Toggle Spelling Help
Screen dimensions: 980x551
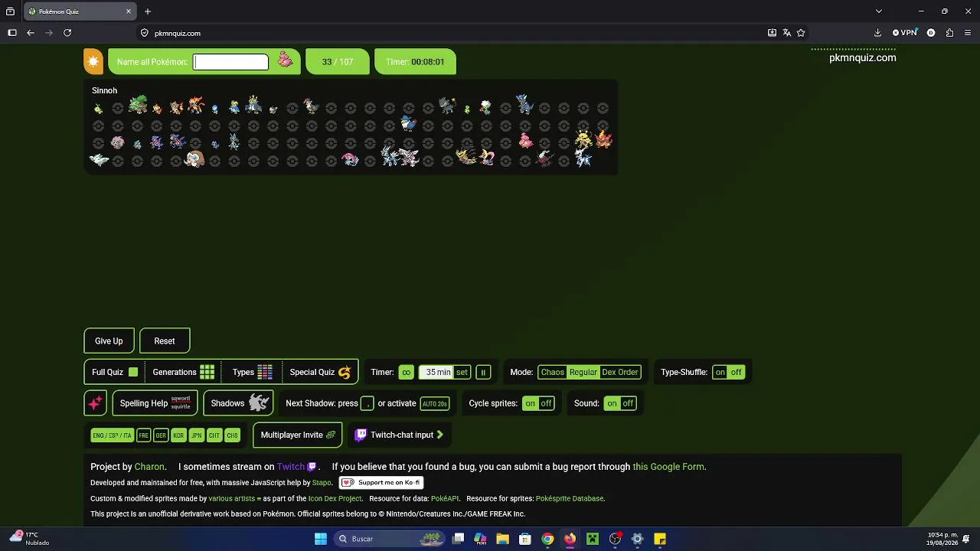[x=155, y=403]
